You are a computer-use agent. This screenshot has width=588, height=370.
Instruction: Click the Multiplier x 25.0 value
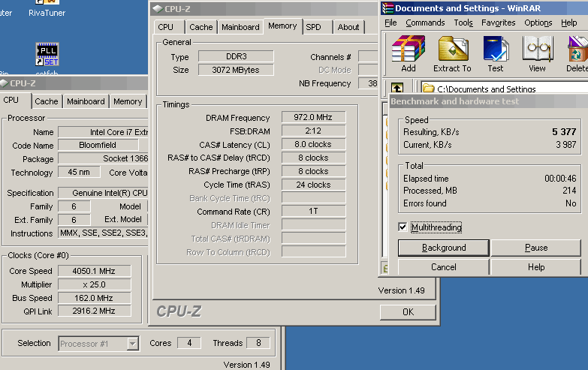94,284
